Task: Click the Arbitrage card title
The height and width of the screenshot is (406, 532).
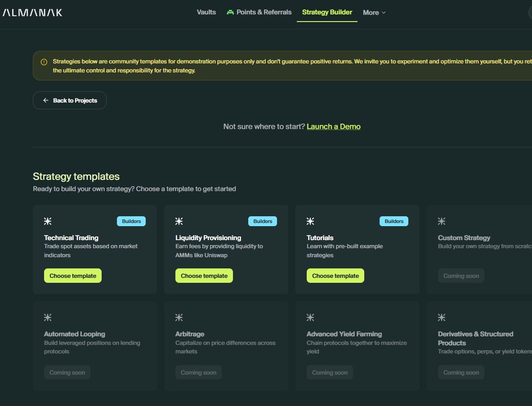Action: tap(190, 334)
